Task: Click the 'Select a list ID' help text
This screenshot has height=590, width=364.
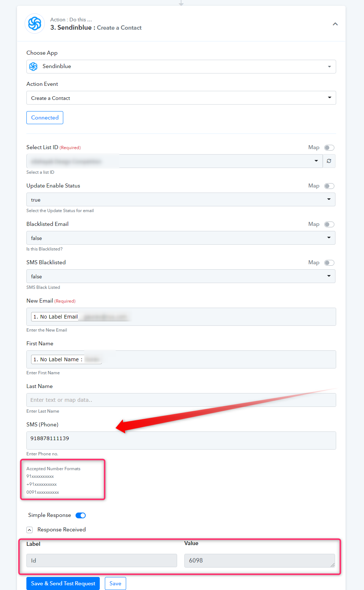Action: tap(40, 172)
